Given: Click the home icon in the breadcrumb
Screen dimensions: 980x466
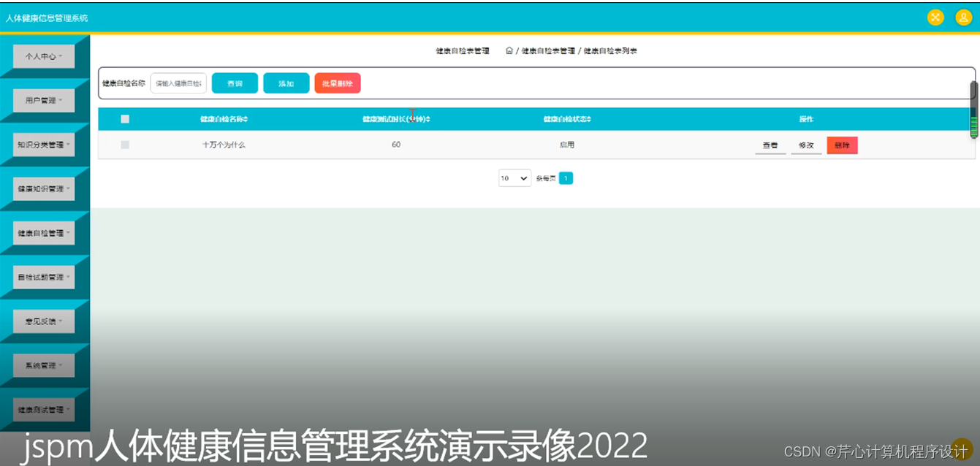Looking at the screenshot, I should 509,50.
